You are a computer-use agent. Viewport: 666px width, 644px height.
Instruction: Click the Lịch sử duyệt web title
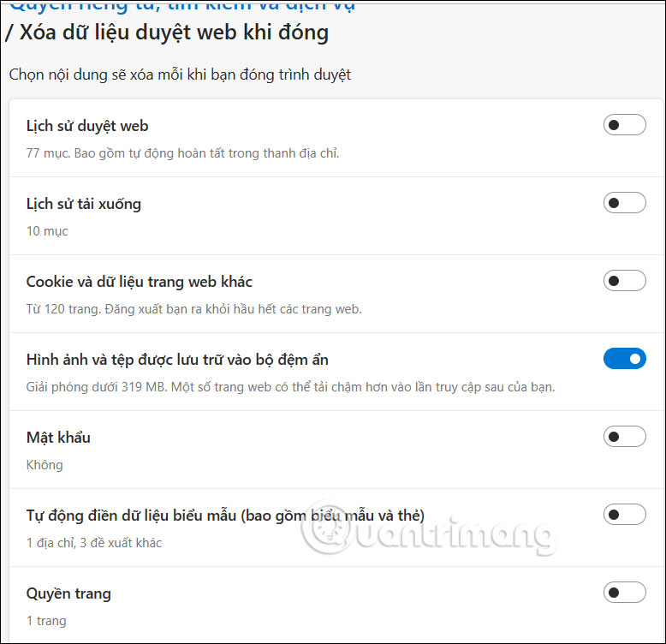pyautogui.click(x=87, y=126)
